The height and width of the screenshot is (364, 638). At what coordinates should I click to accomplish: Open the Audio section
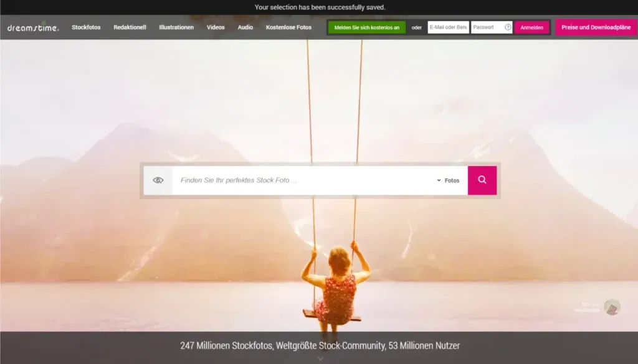coord(245,27)
